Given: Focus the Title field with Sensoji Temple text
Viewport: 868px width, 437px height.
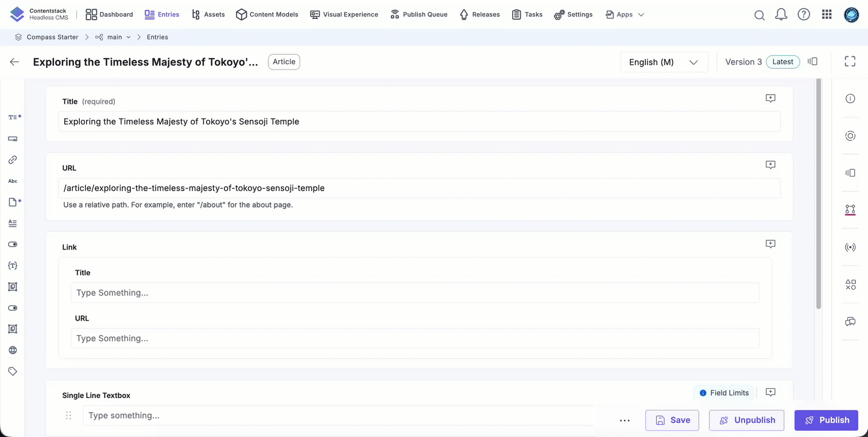Looking at the screenshot, I should tap(419, 122).
